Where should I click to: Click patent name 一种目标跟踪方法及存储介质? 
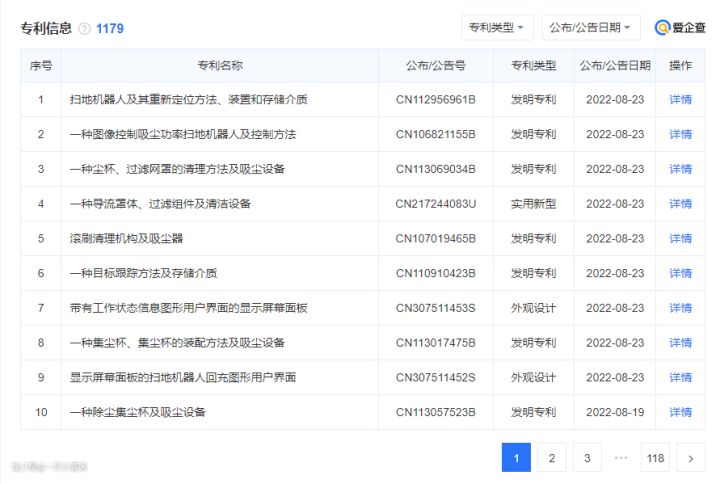[x=143, y=273]
